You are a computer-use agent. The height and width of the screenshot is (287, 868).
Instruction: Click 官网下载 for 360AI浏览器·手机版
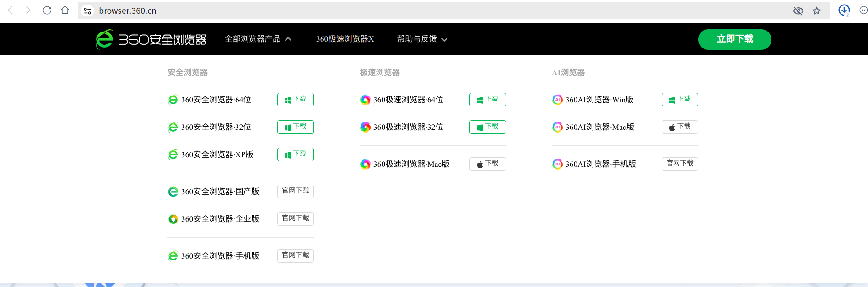(x=680, y=164)
